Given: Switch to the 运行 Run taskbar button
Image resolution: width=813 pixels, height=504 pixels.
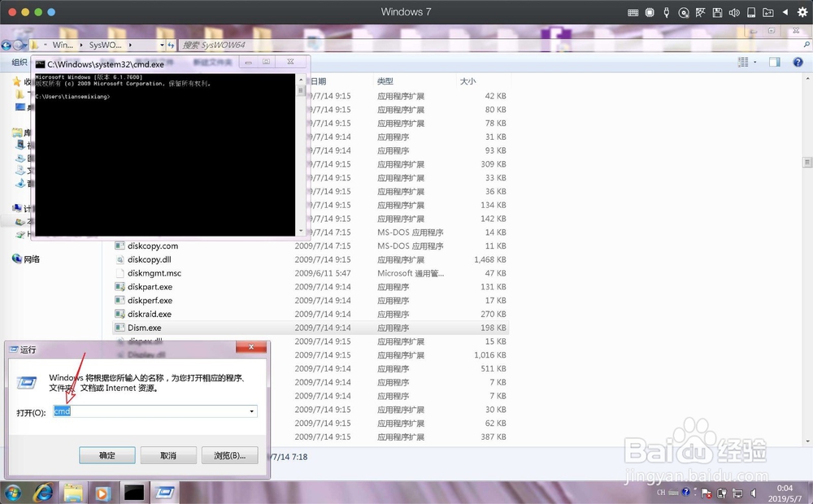Looking at the screenshot, I should point(164,492).
